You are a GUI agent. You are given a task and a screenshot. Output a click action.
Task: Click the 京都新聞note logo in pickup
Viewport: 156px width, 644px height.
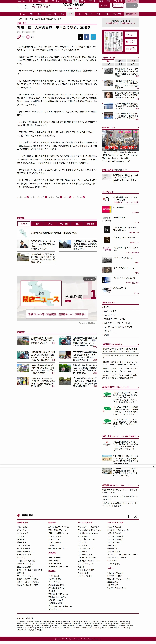[x=107, y=220]
